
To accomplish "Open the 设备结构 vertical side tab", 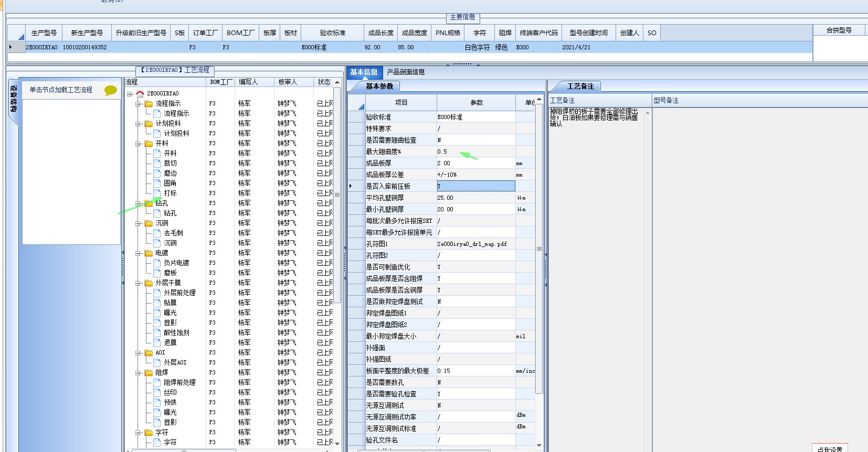I will pyautogui.click(x=14, y=99).
